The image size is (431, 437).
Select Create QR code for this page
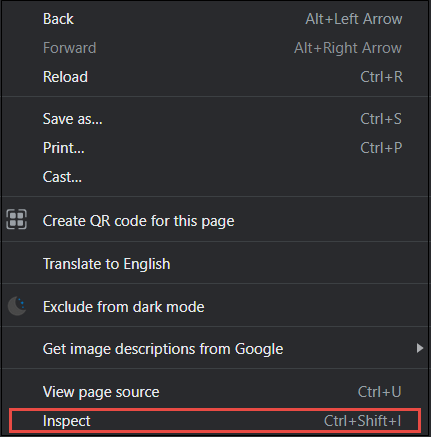tap(215, 221)
